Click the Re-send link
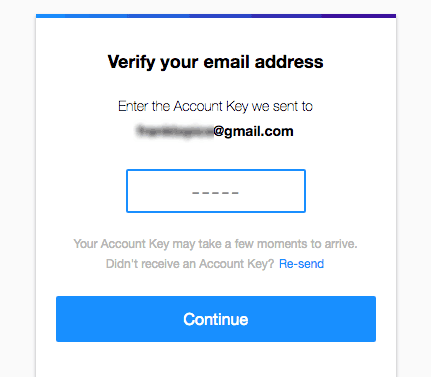 (x=301, y=264)
